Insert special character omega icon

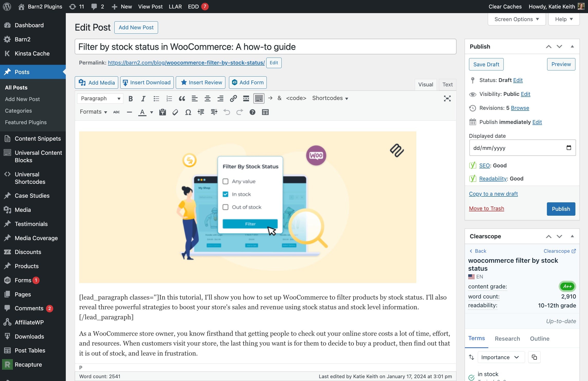[x=188, y=112]
